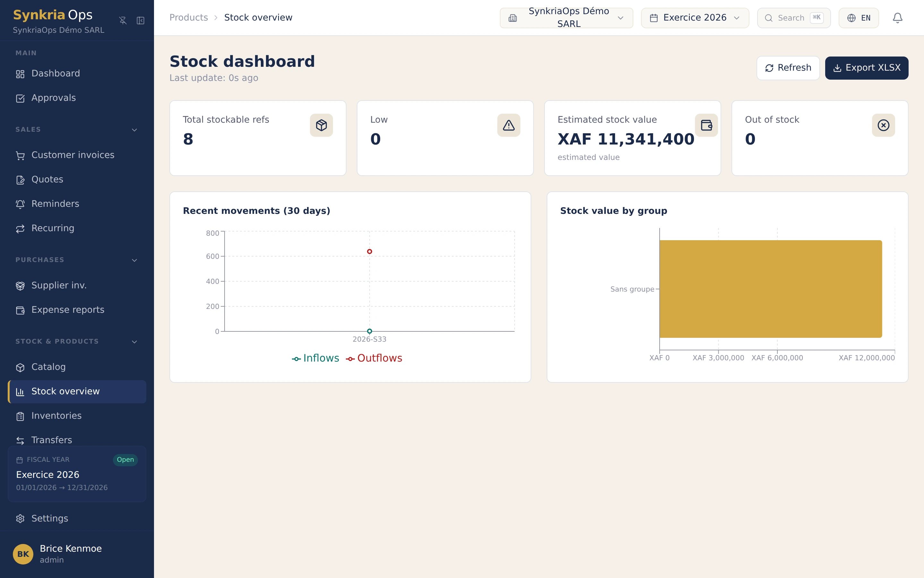Click the Inventories clipboard icon
This screenshot has height=578, width=924.
point(20,416)
